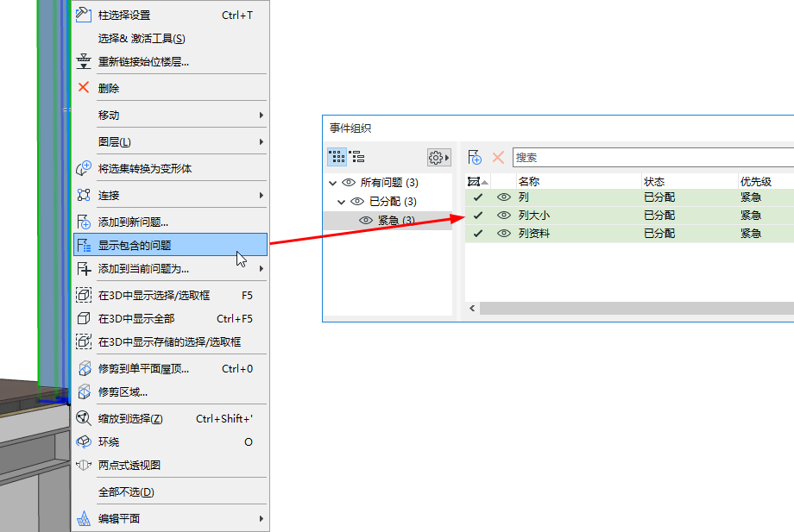Click 在3D中显示存储的选择/选取框 icon
Viewport: 794px width, 532px height.
(x=84, y=341)
